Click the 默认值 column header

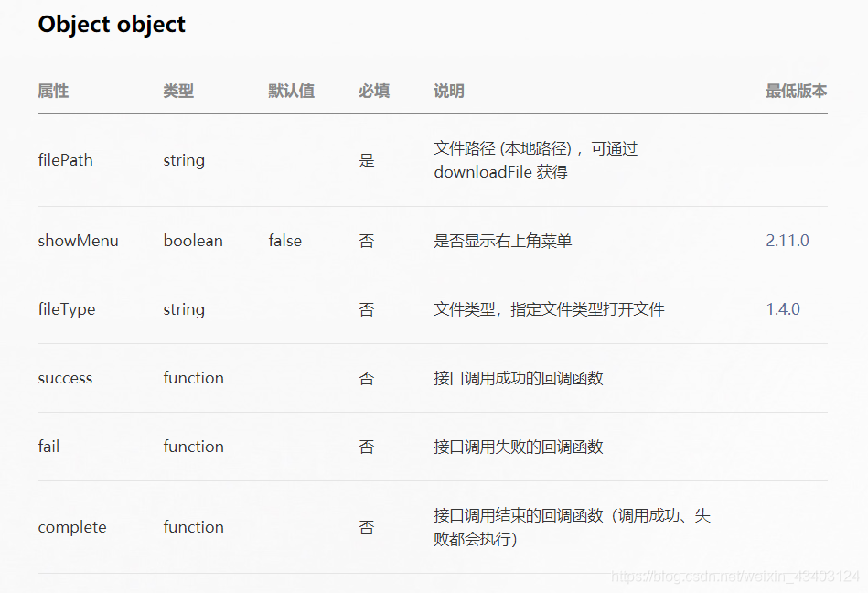coord(292,92)
